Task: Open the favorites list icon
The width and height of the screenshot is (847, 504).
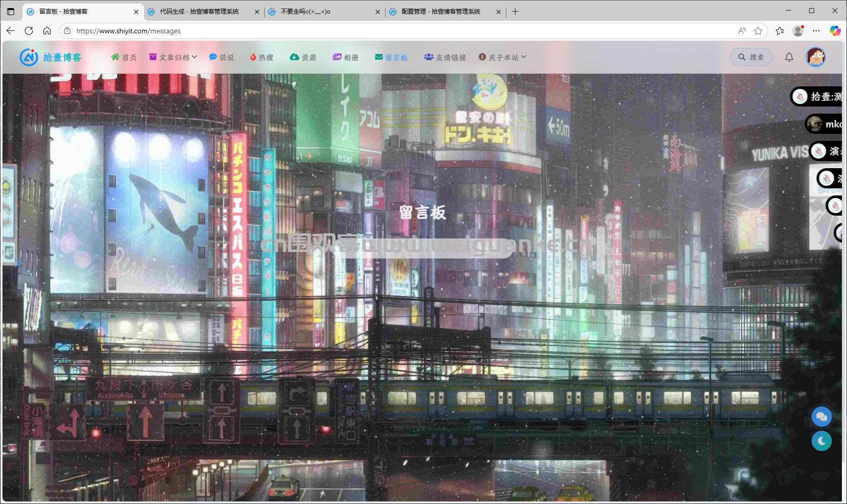Action: (x=780, y=31)
